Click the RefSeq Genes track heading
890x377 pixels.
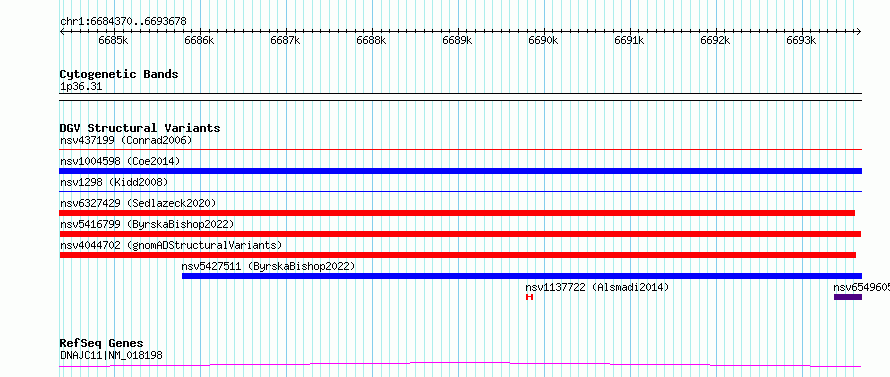coord(101,343)
